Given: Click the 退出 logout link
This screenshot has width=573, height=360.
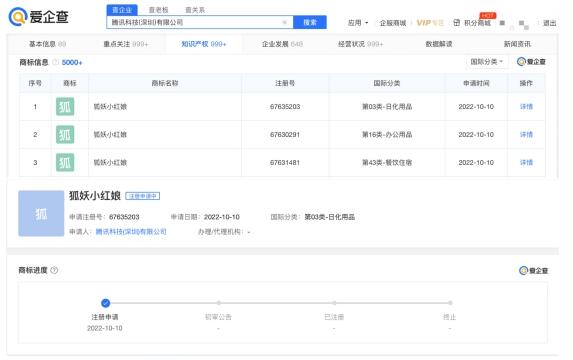Looking at the screenshot, I should pyautogui.click(x=549, y=23).
